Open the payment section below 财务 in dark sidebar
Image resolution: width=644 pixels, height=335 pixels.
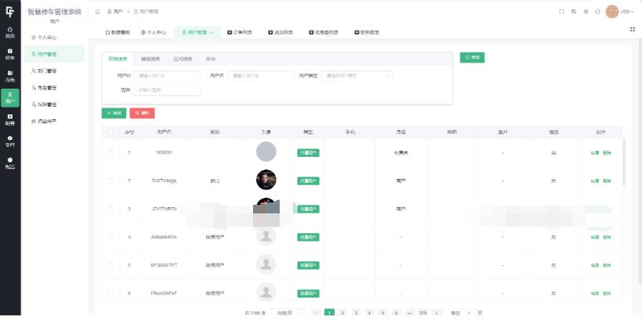pyautogui.click(x=10, y=141)
